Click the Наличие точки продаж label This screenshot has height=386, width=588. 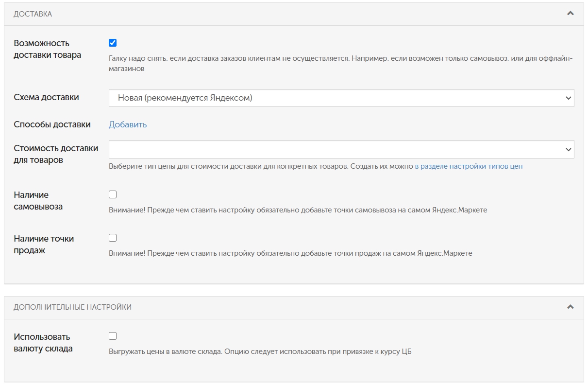pos(44,245)
